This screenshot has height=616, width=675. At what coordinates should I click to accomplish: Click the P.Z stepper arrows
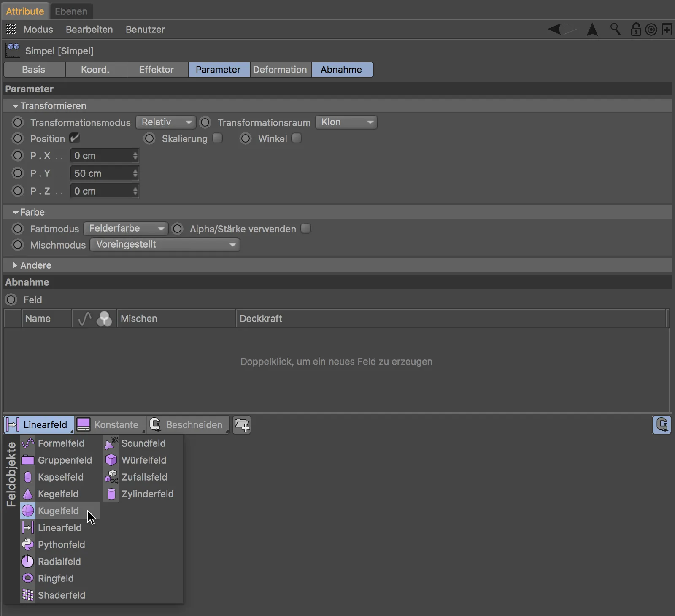click(135, 191)
